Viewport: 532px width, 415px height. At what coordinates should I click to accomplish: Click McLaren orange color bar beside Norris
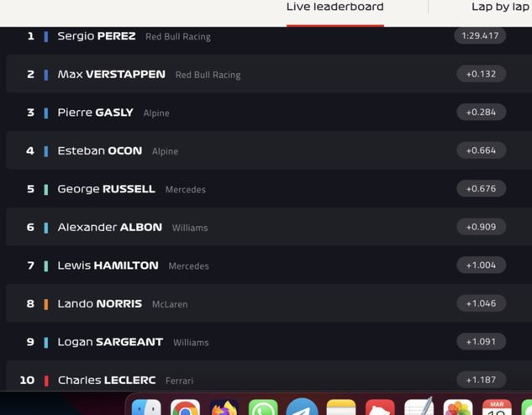(x=46, y=304)
